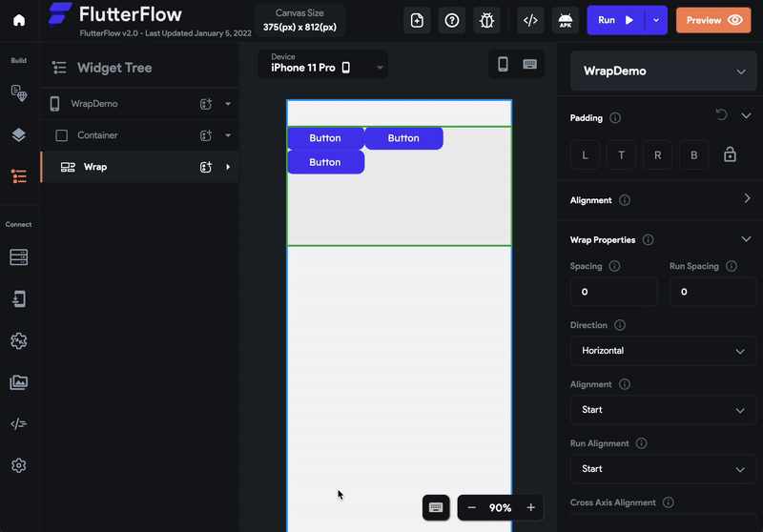Click the 90% zoom level text
763x532 pixels.
click(500, 507)
